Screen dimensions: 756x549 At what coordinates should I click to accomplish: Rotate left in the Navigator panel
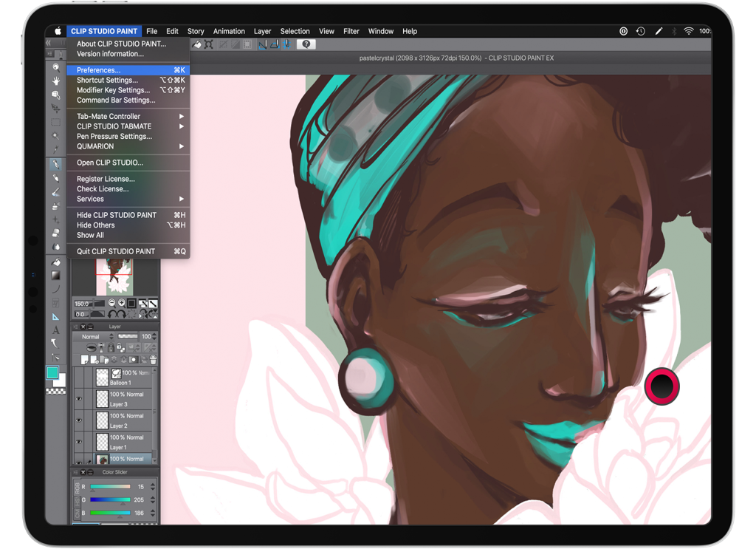(112, 314)
